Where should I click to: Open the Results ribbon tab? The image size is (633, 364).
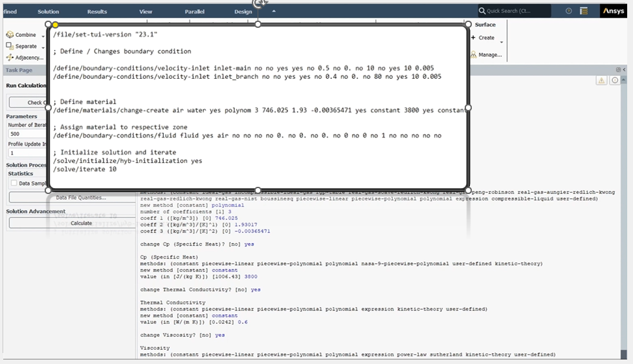click(x=97, y=12)
